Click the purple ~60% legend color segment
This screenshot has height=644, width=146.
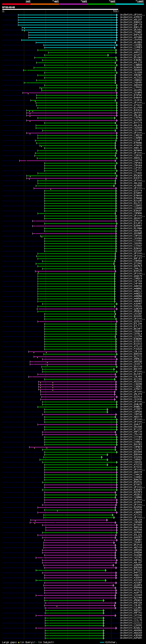coord(73,4)
